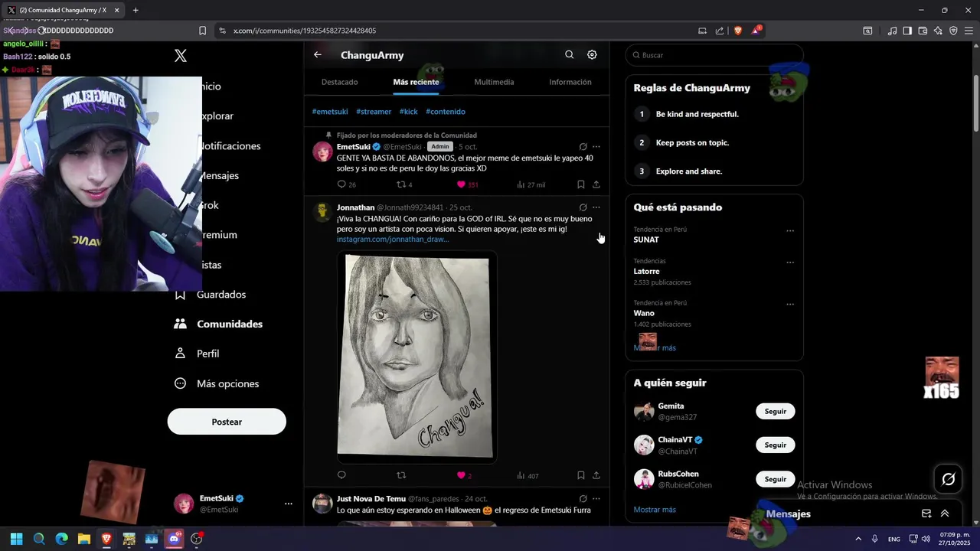Open the Multimedia tab

pyautogui.click(x=494, y=82)
